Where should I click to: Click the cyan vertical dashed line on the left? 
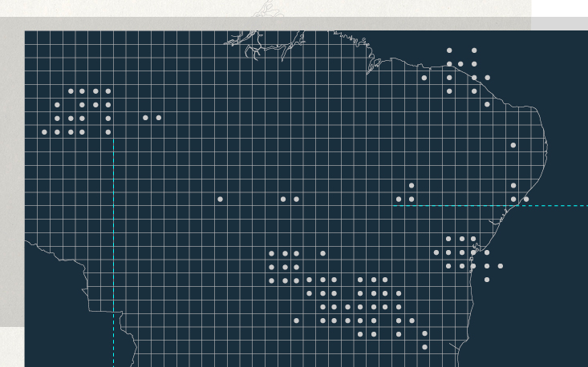113,240
